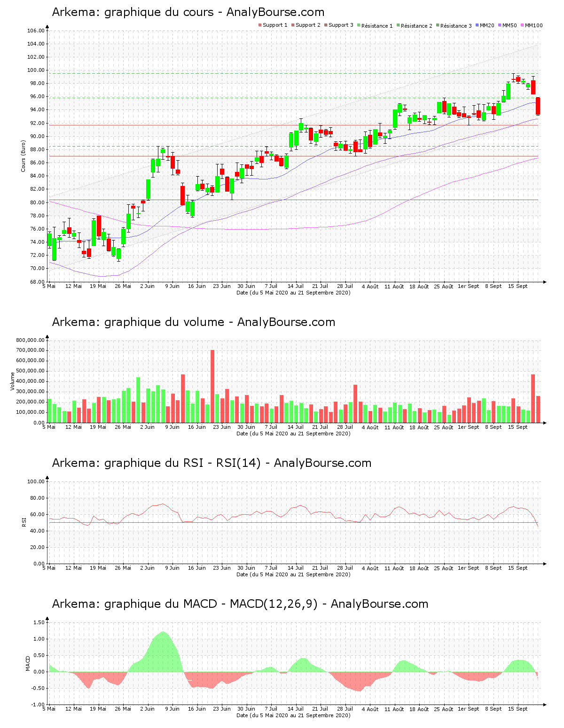Click the '26 Mai' date on the MACD chart
The width and height of the screenshot is (564, 728).
point(123,709)
